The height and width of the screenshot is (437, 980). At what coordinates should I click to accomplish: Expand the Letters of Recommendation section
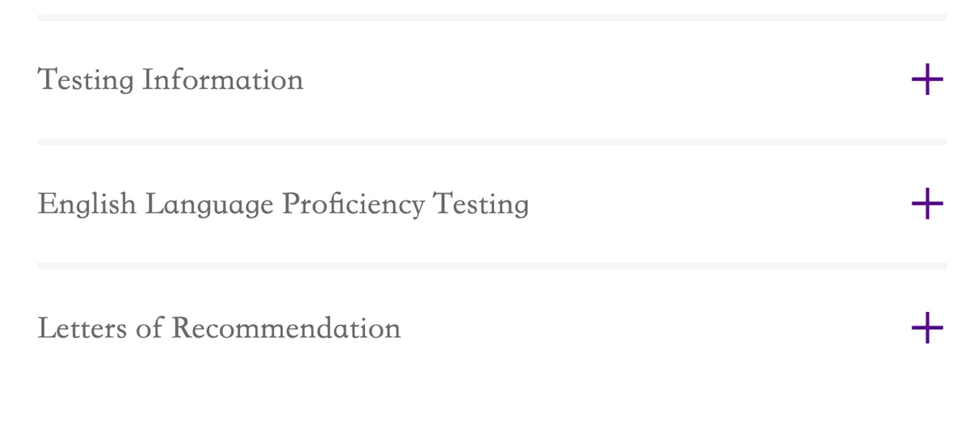pyautogui.click(x=927, y=329)
